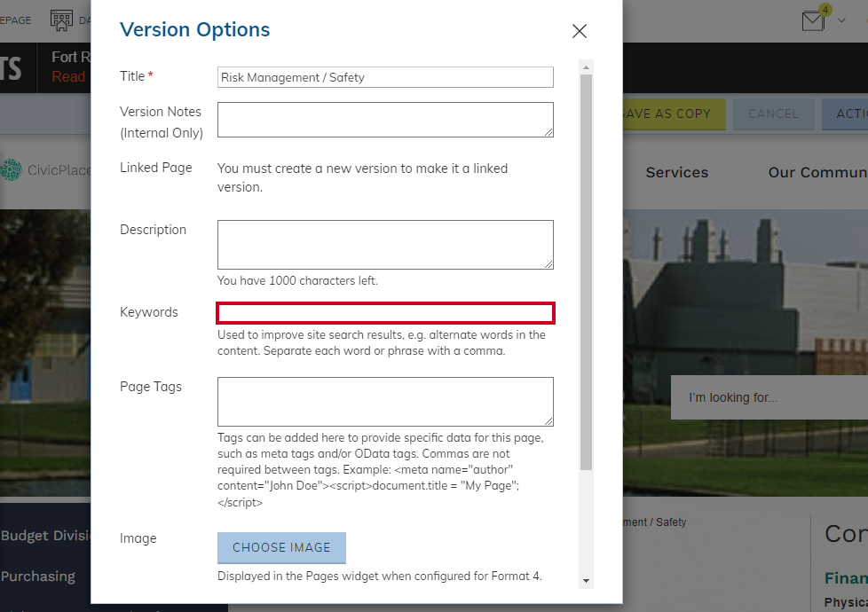Screen dimensions: 868x612
Task: Open Budget Division sidebar link
Action: (x=45, y=536)
